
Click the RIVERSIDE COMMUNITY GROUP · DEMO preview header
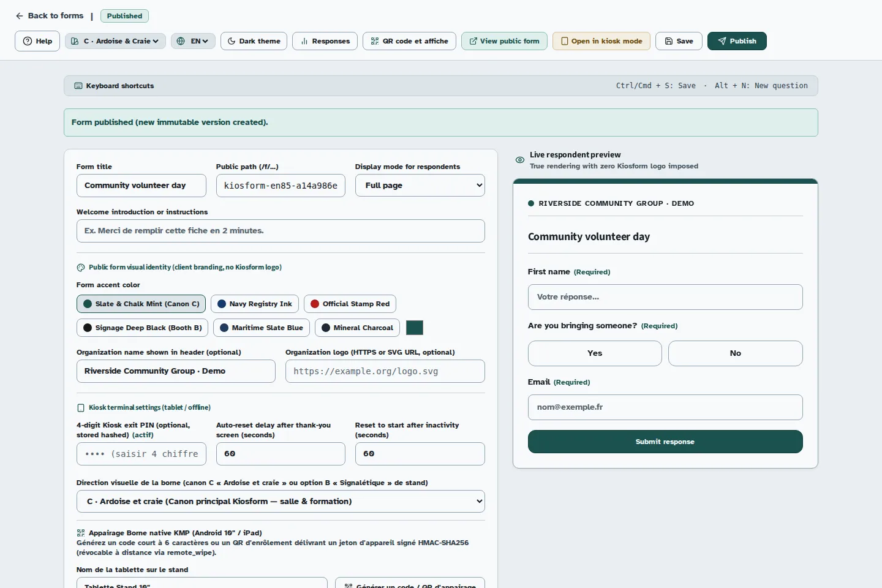click(616, 203)
